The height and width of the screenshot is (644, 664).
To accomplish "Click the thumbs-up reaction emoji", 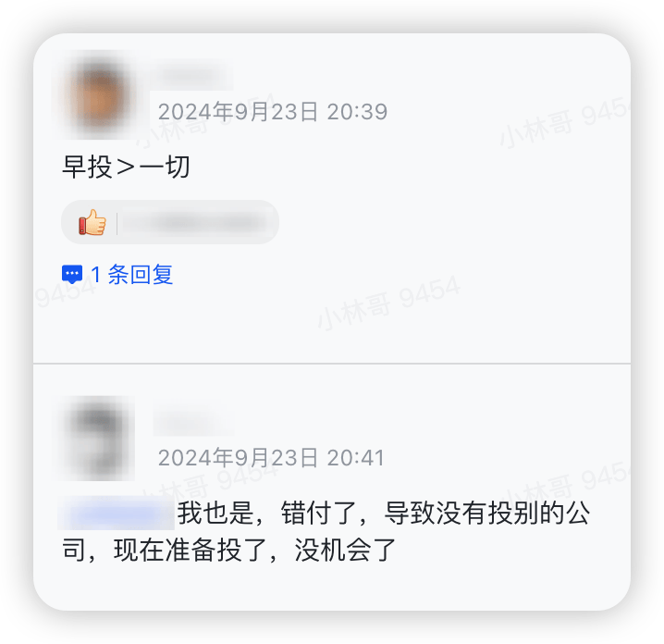I will 92,222.
